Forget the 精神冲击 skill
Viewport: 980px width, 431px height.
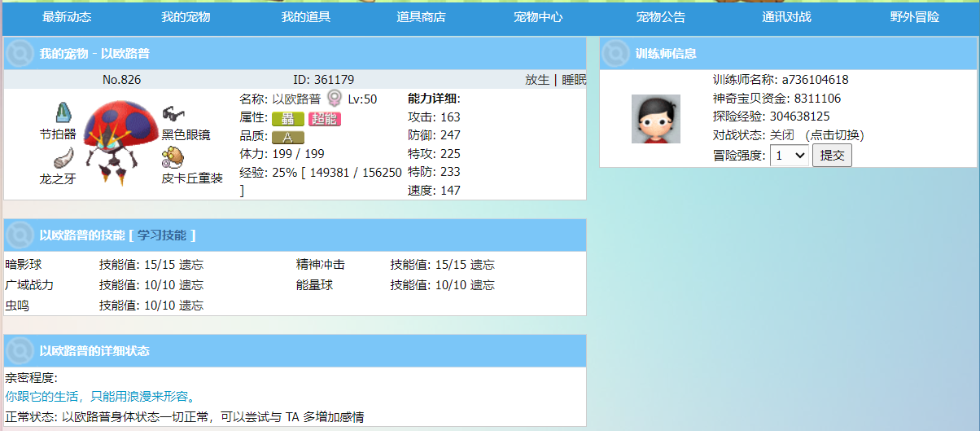[x=483, y=265]
